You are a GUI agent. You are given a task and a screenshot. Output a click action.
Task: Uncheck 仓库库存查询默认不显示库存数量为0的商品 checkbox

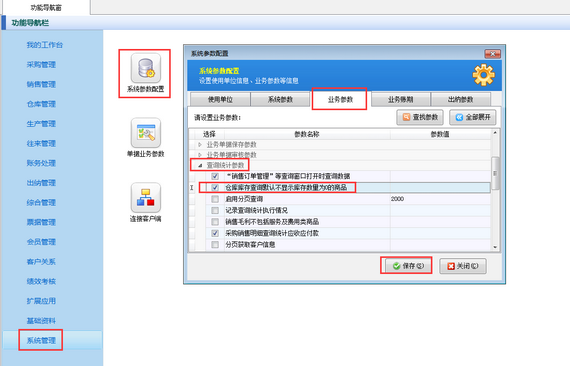215,188
